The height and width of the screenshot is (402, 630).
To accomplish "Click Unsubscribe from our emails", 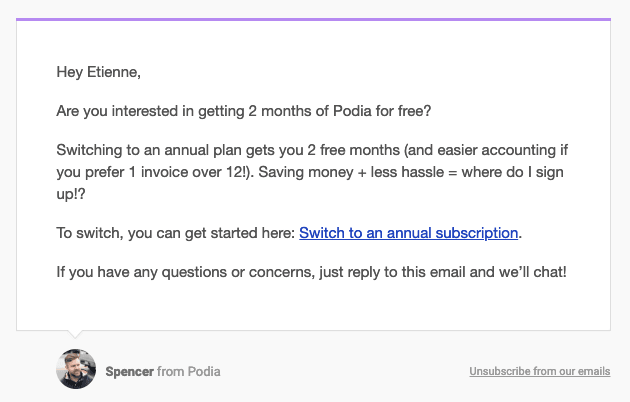I will point(540,371).
